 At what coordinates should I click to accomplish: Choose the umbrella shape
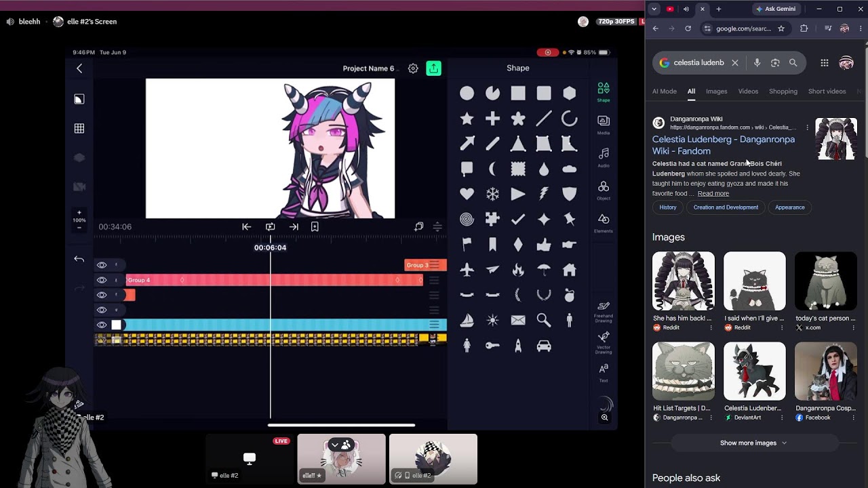[544, 270]
